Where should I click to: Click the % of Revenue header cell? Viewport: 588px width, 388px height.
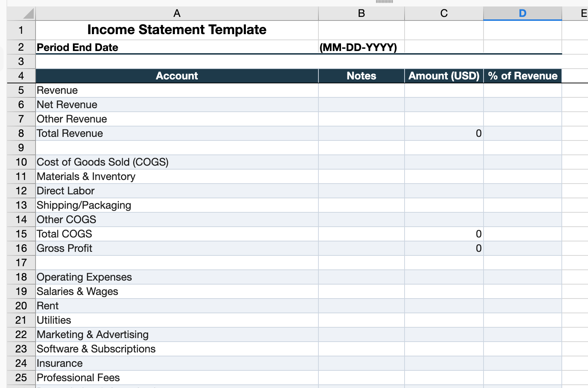tap(522, 76)
